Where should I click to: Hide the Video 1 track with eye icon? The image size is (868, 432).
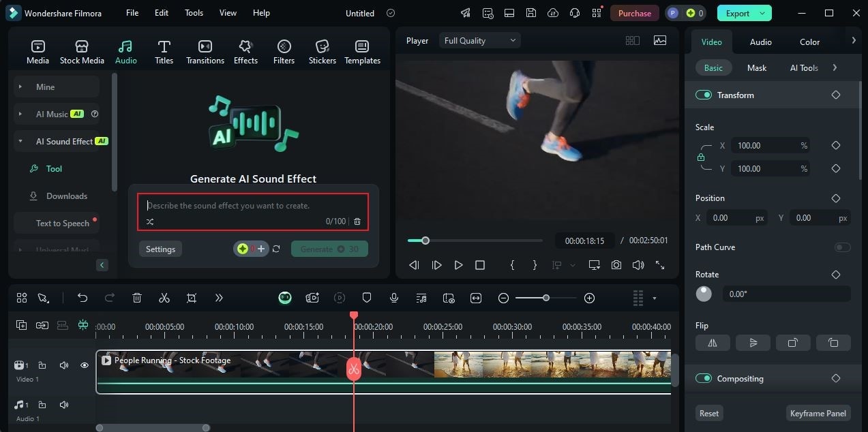tap(85, 365)
